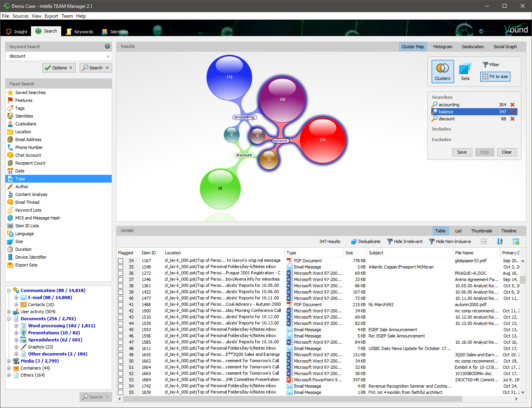Expand the Media type tree node
The height and width of the screenshot is (408, 532).
click(9, 361)
